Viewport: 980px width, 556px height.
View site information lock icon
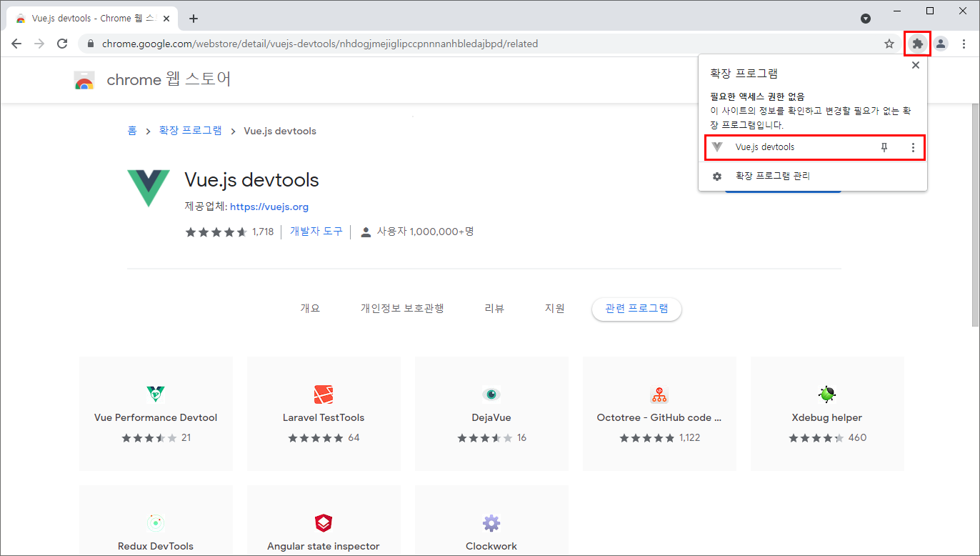click(90, 44)
